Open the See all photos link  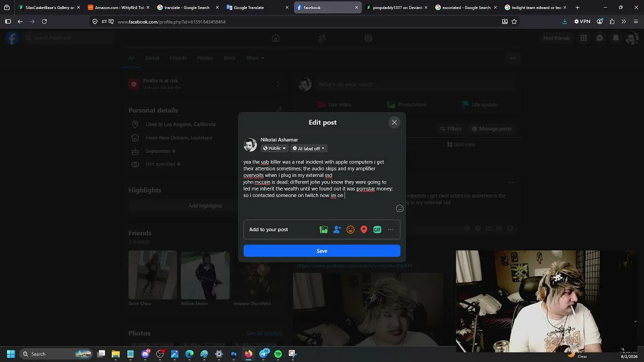click(x=264, y=333)
